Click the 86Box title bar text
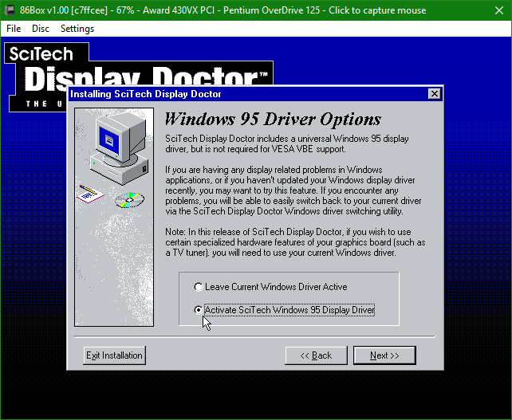The height and width of the screenshot is (420, 512). click(223, 10)
